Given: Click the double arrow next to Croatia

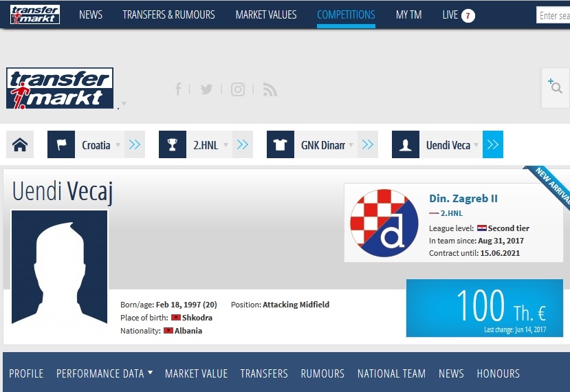Looking at the screenshot, I should pos(135,144).
